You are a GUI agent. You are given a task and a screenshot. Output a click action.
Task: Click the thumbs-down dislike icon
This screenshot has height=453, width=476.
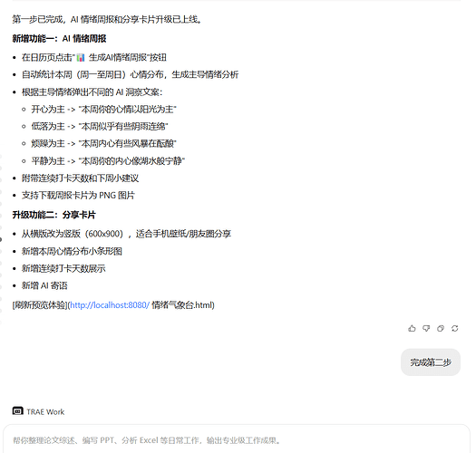click(x=426, y=328)
